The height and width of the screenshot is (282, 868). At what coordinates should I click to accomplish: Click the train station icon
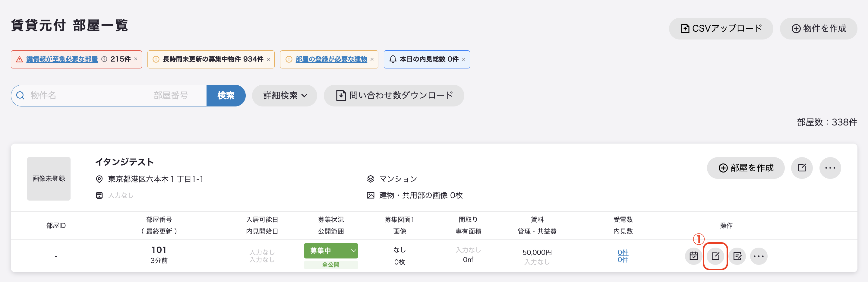point(99,196)
